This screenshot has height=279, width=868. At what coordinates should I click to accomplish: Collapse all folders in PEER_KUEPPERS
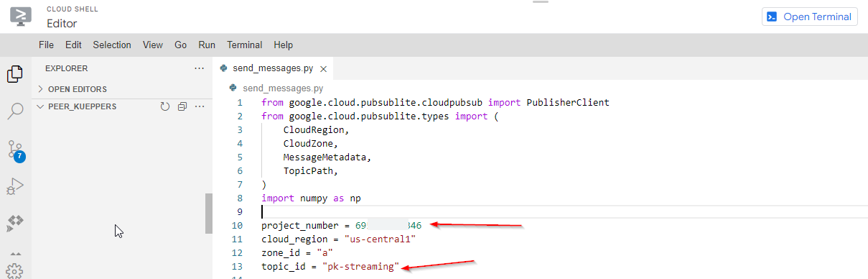(182, 106)
